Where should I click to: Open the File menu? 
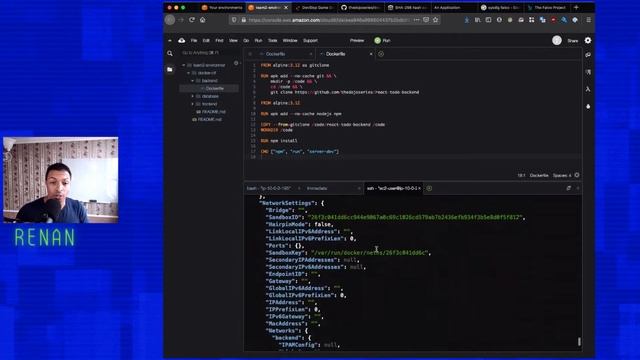click(194, 40)
